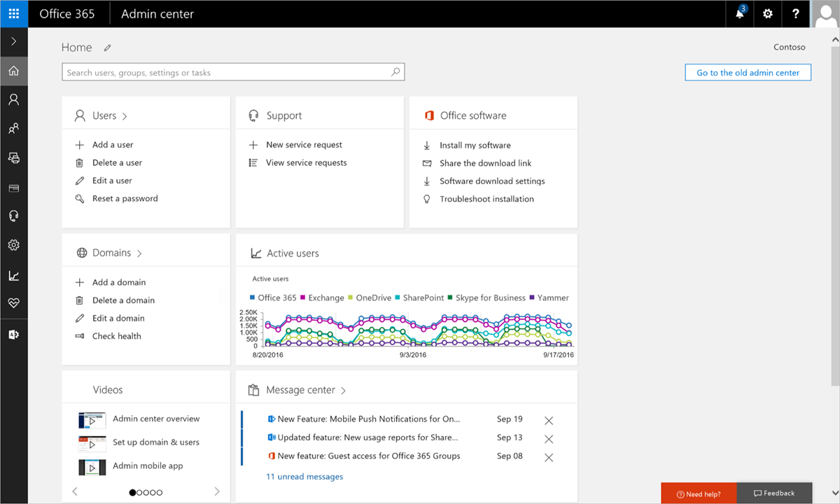Open Billing from the sidebar card icon
The height and width of the screenshot is (504, 840).
pos(14,187)
